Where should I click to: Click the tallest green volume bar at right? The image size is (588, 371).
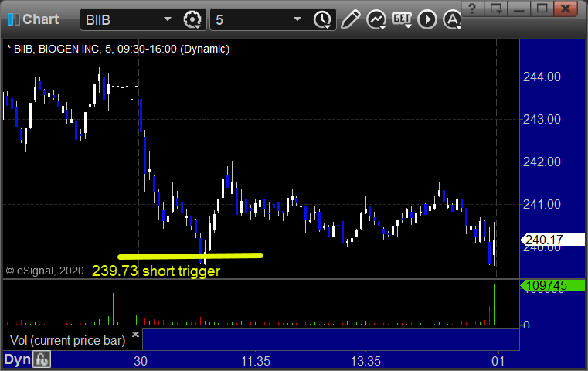coord(495,305)
